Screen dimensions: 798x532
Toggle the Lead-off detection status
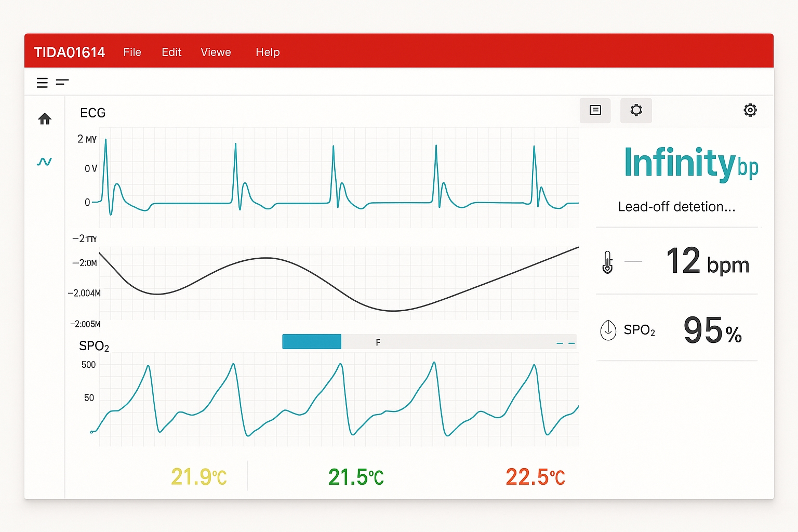pyautogui.click(x=676, y=206)
